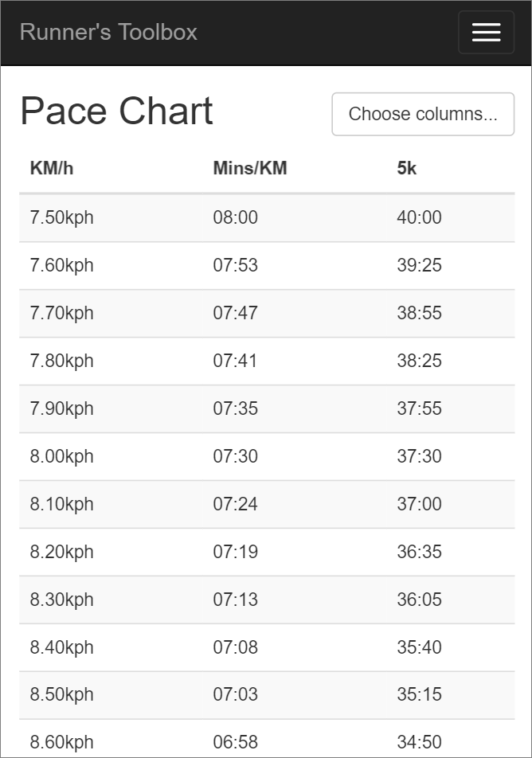Click the 8.20kph speed cell
The height and width of the screenshot is (758, 532).
point(62,552)
